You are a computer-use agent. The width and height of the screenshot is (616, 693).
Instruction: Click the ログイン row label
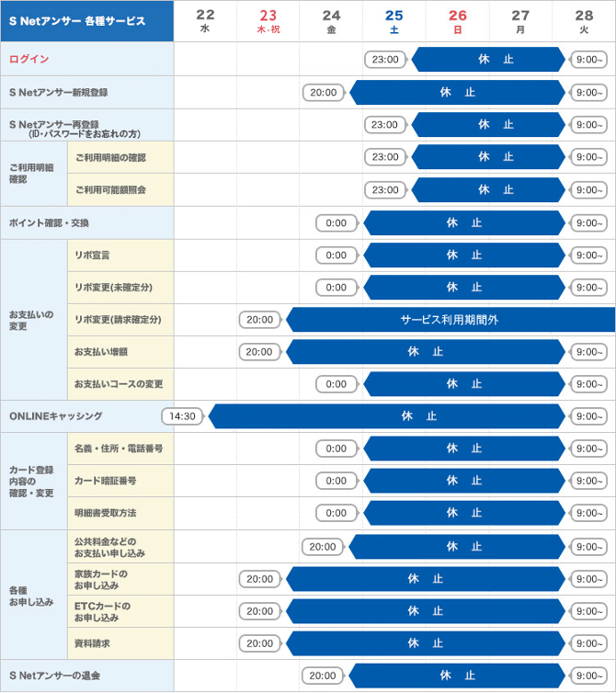29,60
